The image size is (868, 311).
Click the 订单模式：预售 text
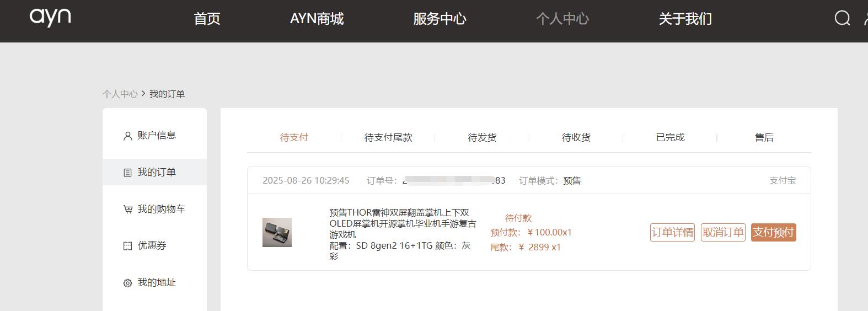(550, 180)
